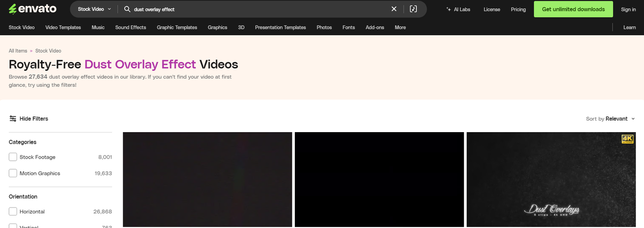Click the 8,001 Stock Footage count
Screen dimensions: 644x228
(105, 157)
